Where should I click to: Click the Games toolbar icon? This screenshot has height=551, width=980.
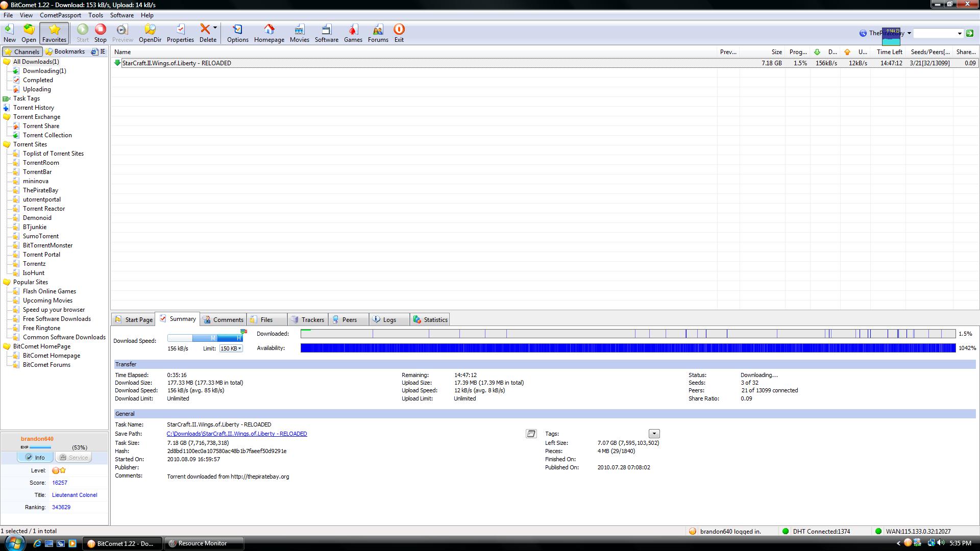pos(353,33)
